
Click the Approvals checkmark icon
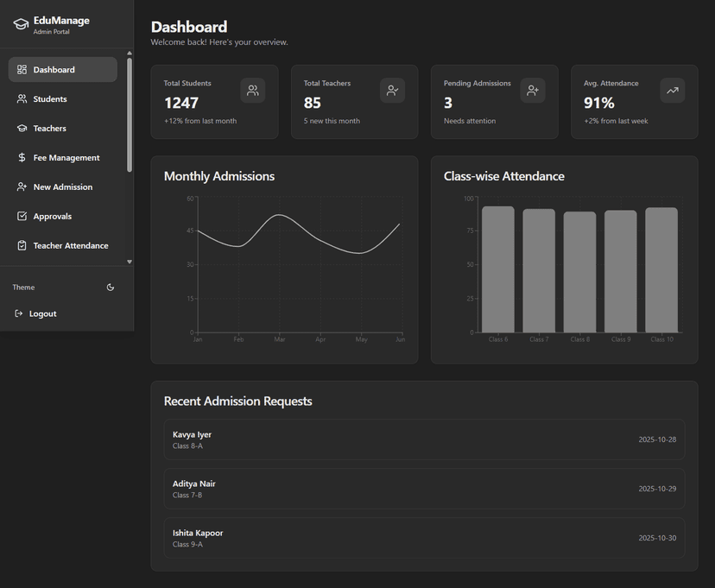(20, 216)
